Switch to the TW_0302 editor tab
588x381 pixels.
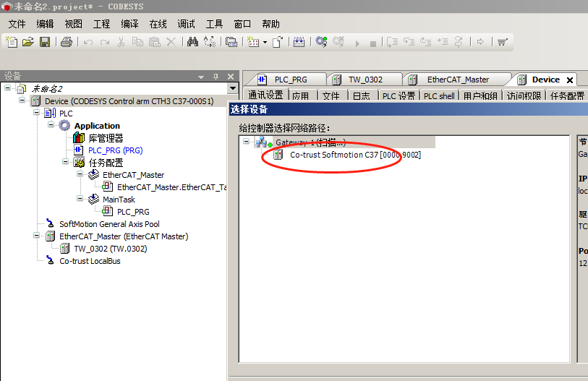tap(365, 80)
